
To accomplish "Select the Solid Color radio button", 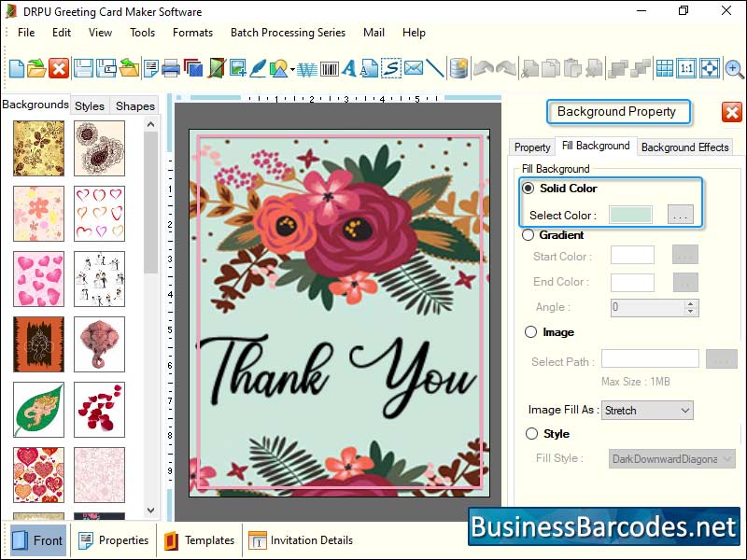I will (529, 189).
